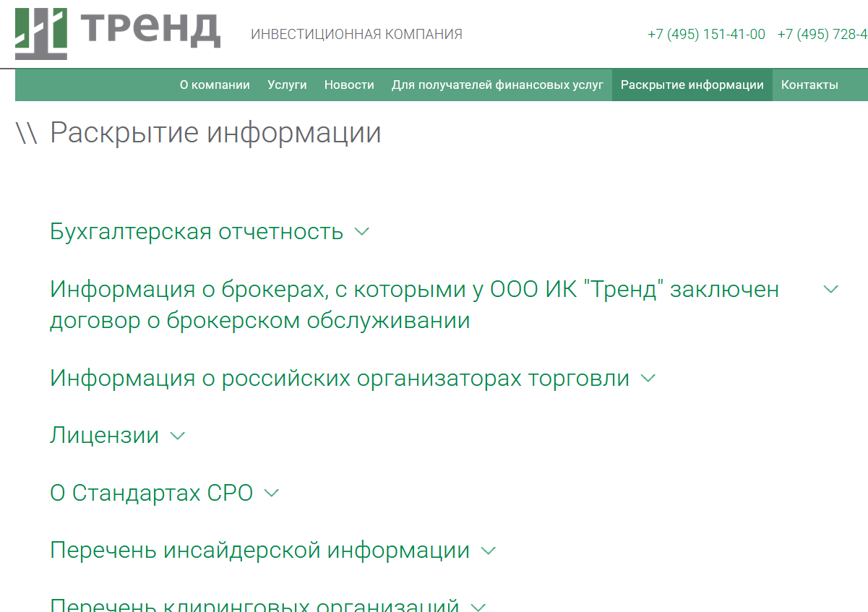This screenshot has width=868, height=612.
Task: Click the cut-off +7 (495) 728 phone link
Action: coord(822,34)
